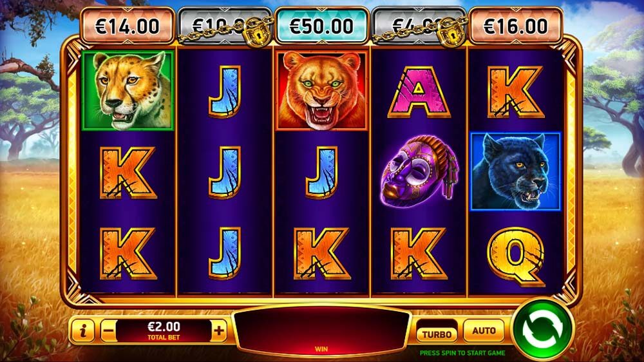The width and height of the screenshot is (644, 362).
Task: Click padlock on second reel prize
Action: [x=258, y=32]
